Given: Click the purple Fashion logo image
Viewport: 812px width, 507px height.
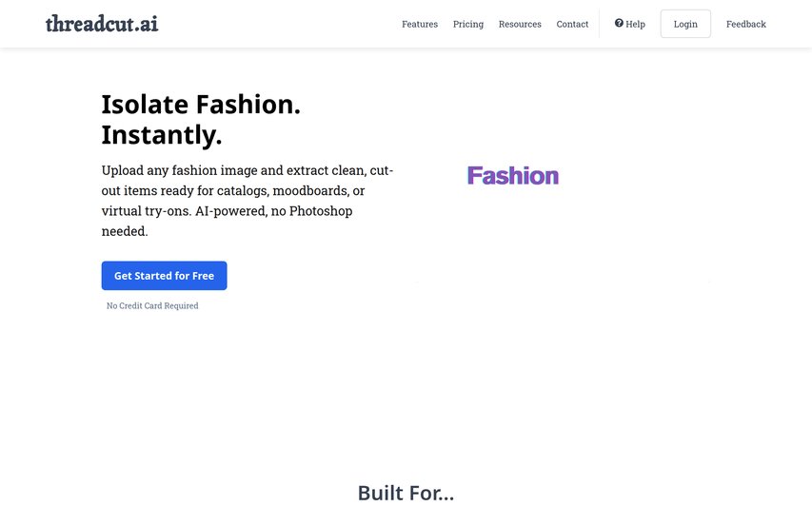Looking at the screenshot, I should point(513,176).
